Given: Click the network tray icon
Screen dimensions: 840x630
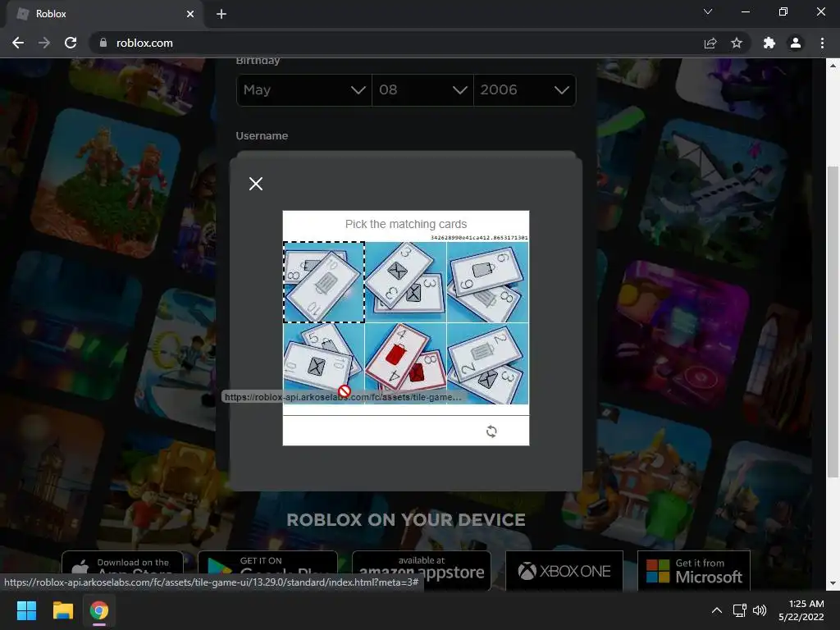Looking at the screenshot, I should pyautogui.click(x=740, y=610).
